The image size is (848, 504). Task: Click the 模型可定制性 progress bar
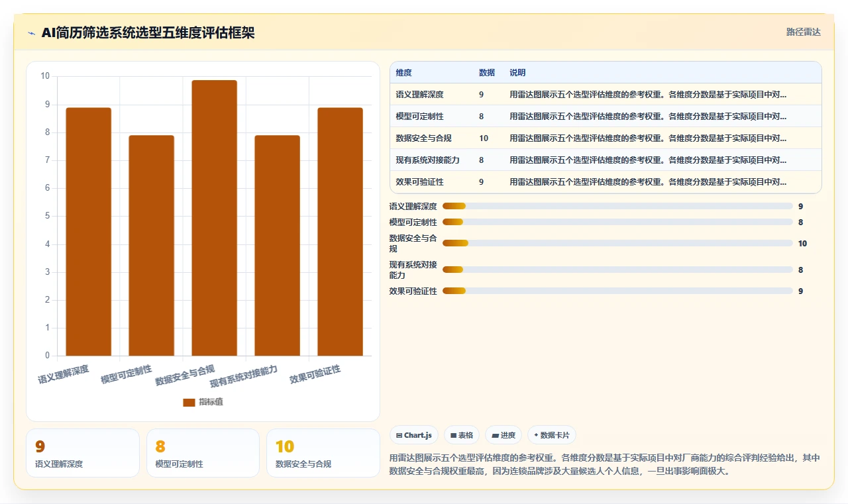(617, 223)
